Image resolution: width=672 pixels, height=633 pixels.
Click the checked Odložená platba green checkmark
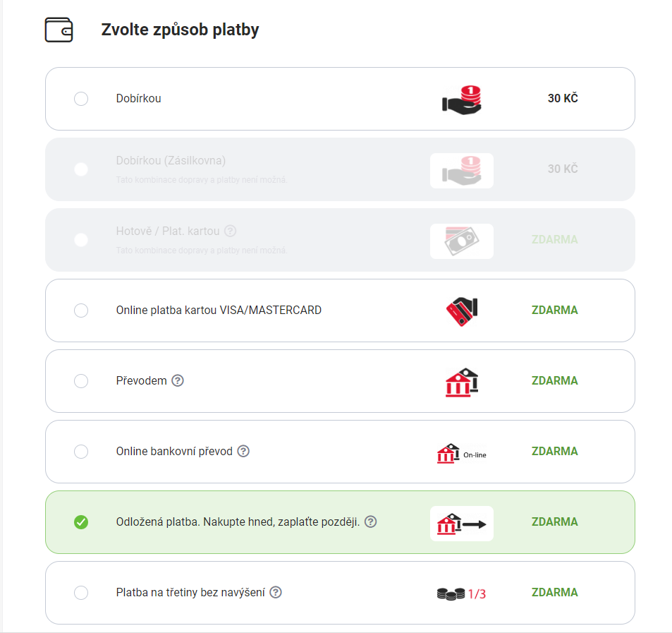coord(81,522)
